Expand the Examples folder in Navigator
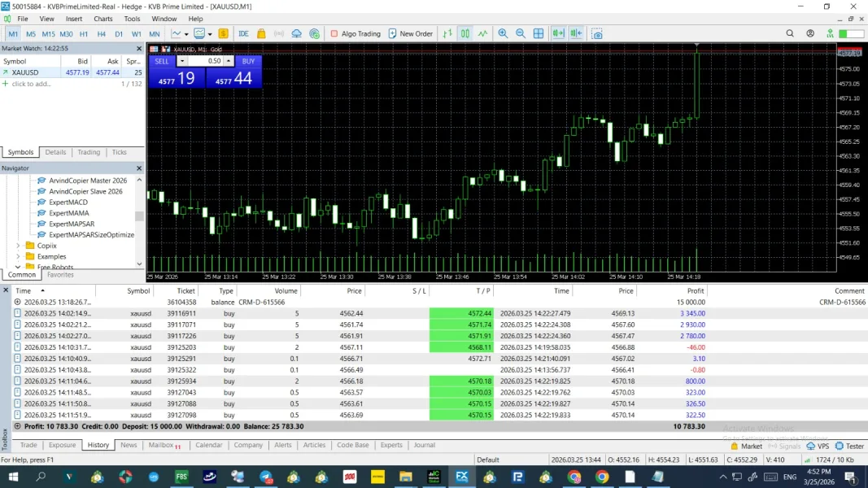Viewport: 868px width, 488px height. point(18,256)
